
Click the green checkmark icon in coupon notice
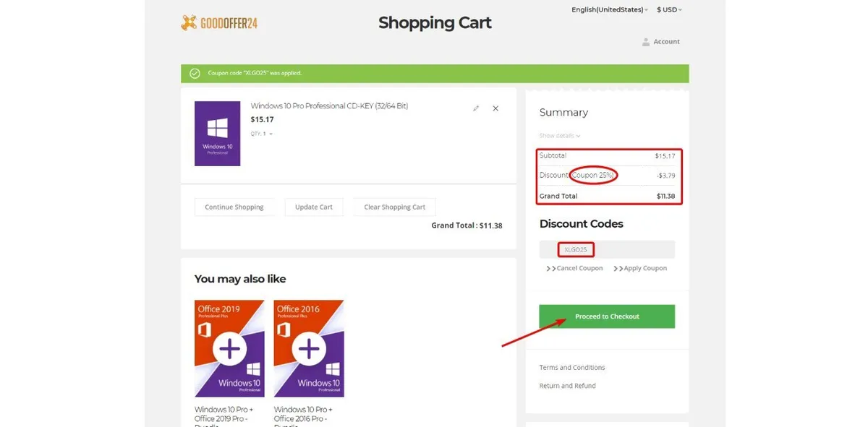[x=195, y=74]
